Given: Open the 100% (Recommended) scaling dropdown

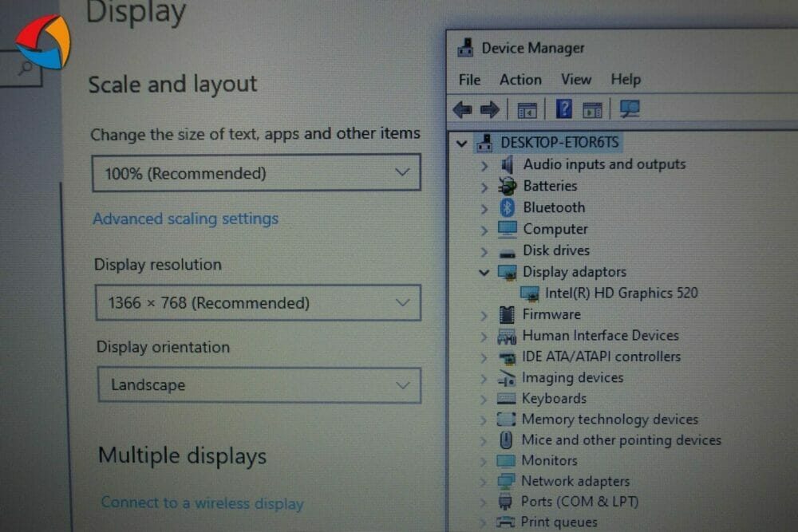Looking at the screenshot, I should (256, 173).
